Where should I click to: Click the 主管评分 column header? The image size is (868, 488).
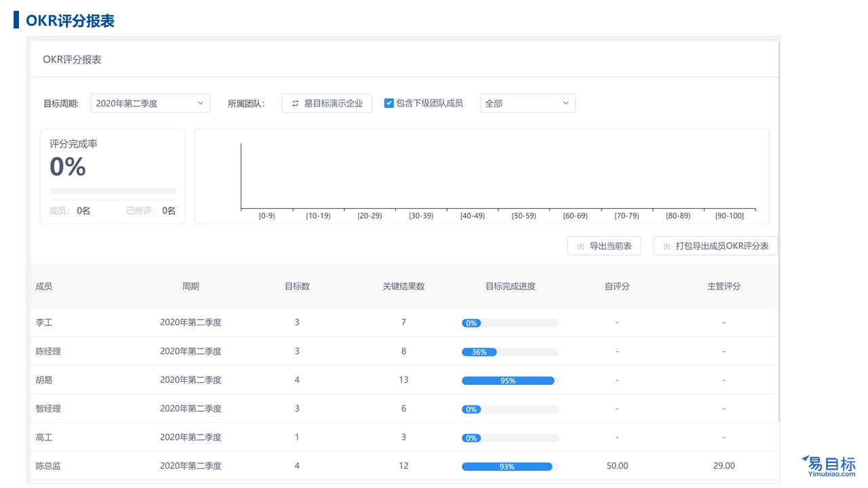(724, 286)
